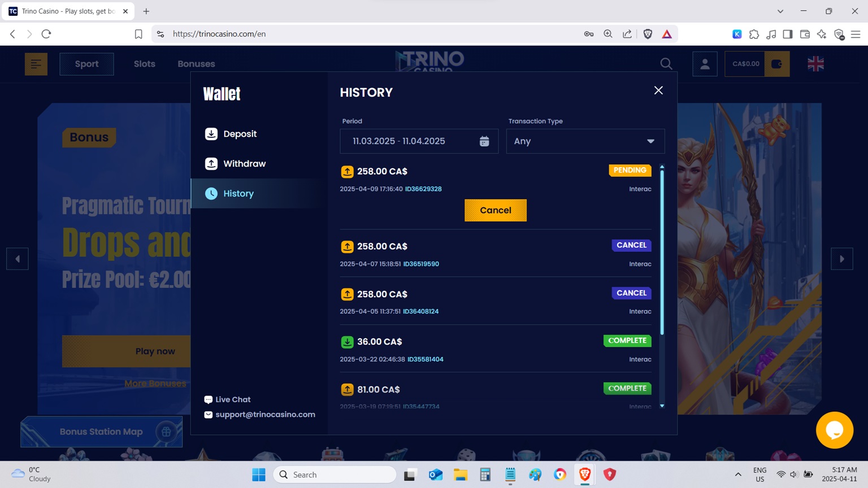The image size is (868, 488).
Task: Open Outlook from the taskbar
Action: tap(436, 474)
